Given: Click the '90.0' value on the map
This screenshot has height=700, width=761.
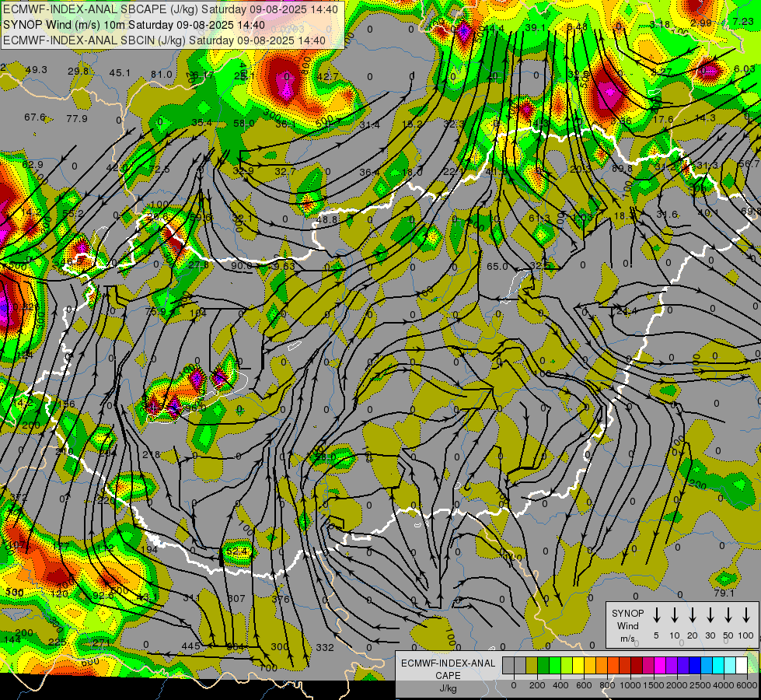Looking at the screenshot, I should pyautogui.click(x=241, y=265).
